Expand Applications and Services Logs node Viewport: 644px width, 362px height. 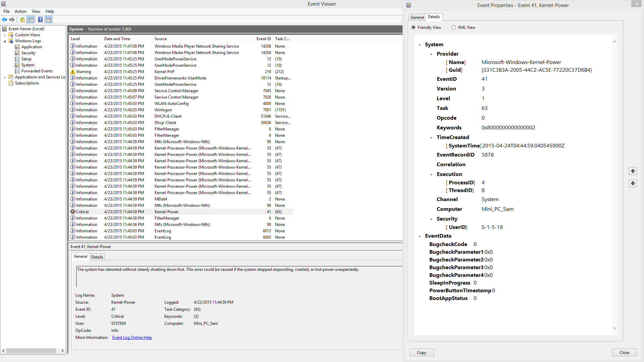coord(5,77)
